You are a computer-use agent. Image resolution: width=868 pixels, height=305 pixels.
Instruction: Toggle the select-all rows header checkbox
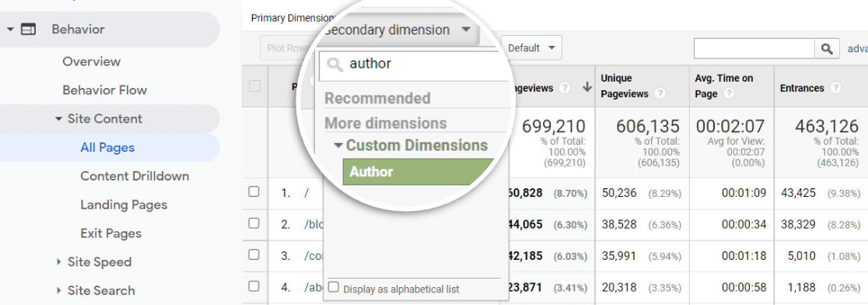point(254,86)
